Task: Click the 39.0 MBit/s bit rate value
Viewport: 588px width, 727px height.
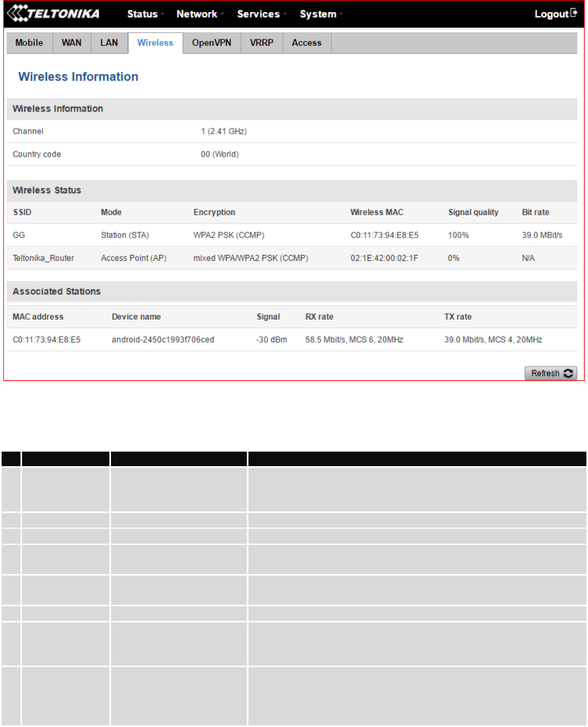Action: click(542, 235)
